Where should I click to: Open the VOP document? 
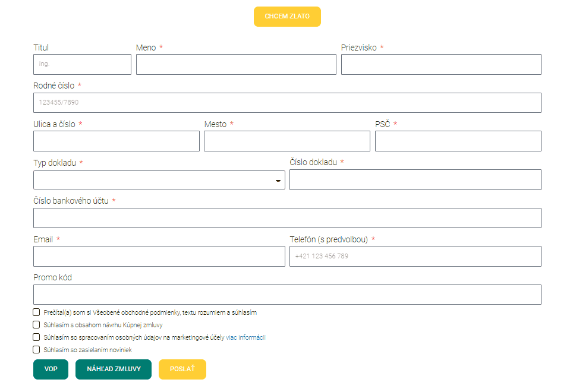pos(51,369)
